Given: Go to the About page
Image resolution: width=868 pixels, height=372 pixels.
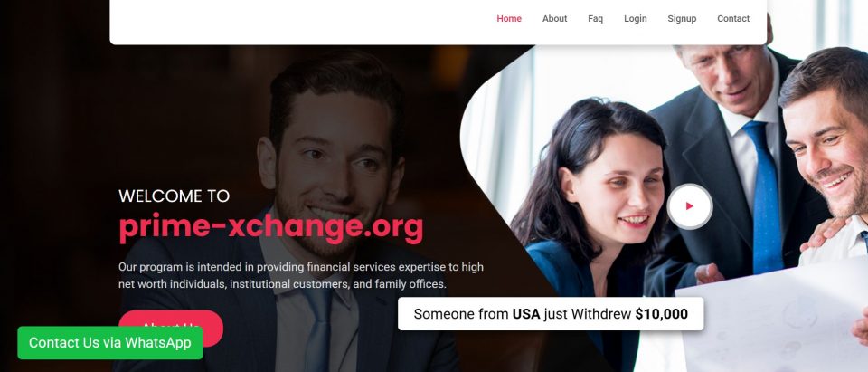Looking at the screenshot, I should 554,18.
